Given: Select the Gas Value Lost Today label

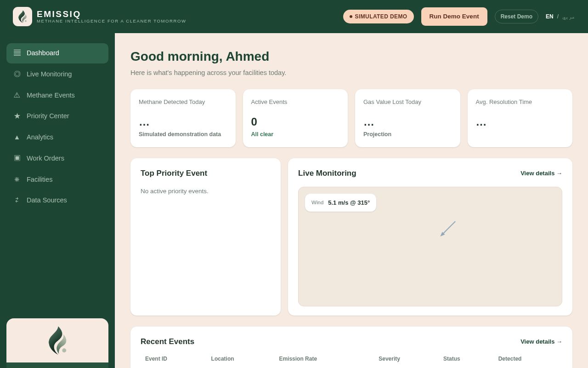Looking at the screenshot, I should coord(392,102).
